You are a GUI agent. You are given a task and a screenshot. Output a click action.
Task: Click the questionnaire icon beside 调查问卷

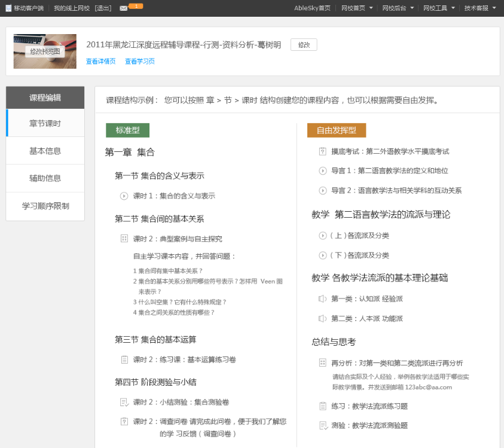pyautogui.click(x=124, y=421)
